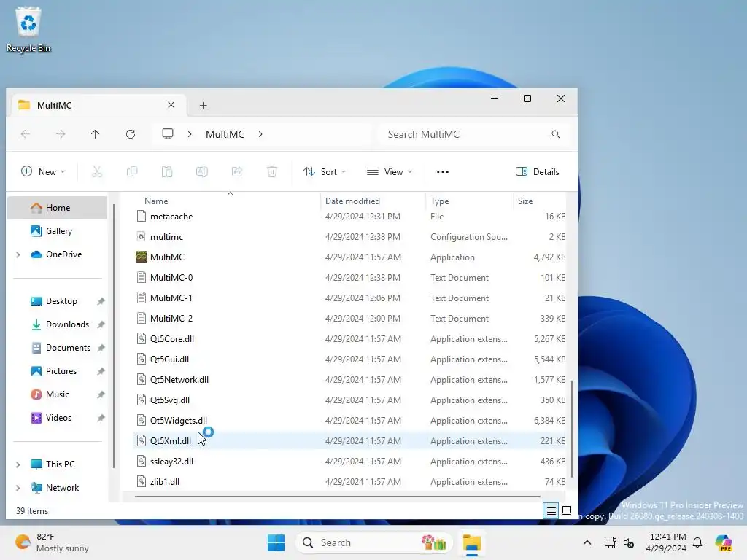This screenshot has width=747, height=560.
Task: Add a new Explorer tab
Action: pyautogui.click(x=203, y=105)
